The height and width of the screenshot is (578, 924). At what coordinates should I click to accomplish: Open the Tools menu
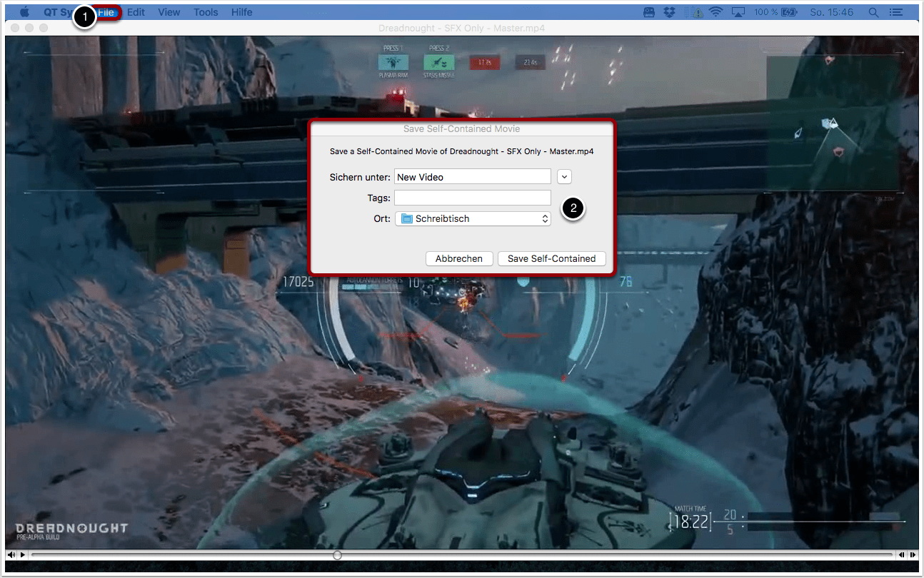tap(206, 12)
